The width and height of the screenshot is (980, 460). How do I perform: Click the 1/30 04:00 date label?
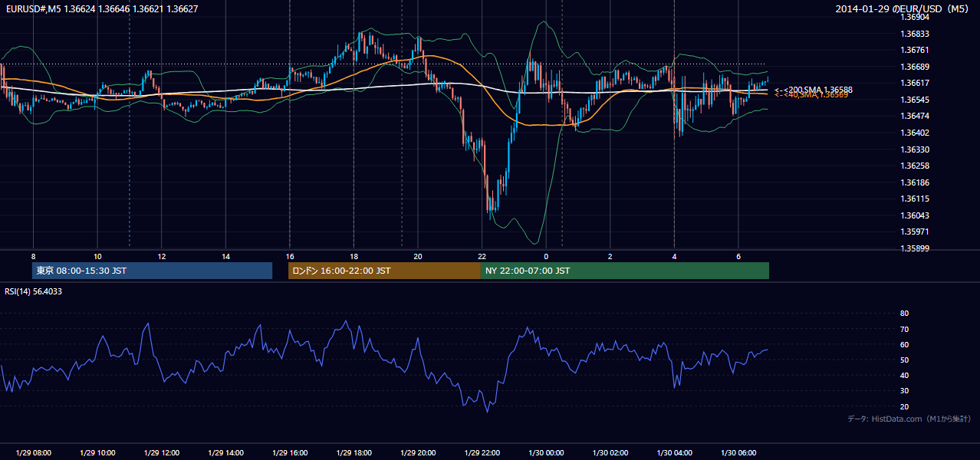pos(674,453)
